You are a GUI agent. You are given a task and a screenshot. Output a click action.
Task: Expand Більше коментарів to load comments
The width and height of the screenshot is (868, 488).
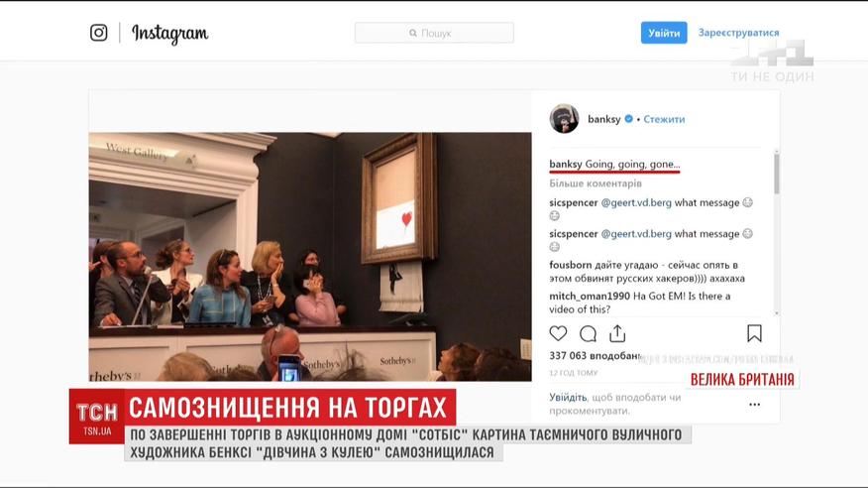(596, 183)
